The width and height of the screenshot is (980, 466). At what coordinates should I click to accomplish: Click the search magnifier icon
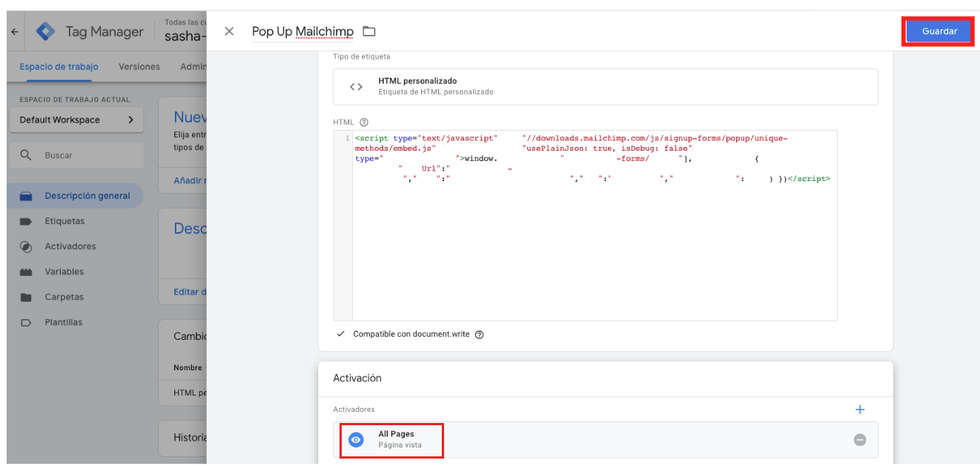pyautogui.click(x=26, y=155)
